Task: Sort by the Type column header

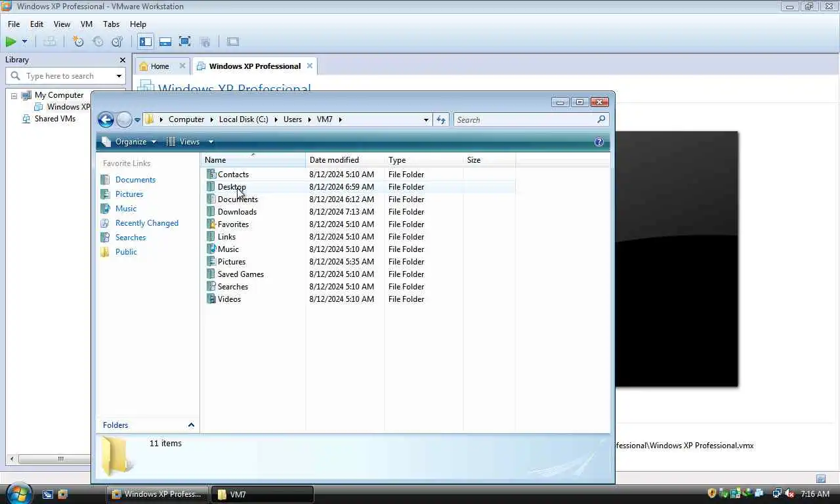Action: coord(423,159)
